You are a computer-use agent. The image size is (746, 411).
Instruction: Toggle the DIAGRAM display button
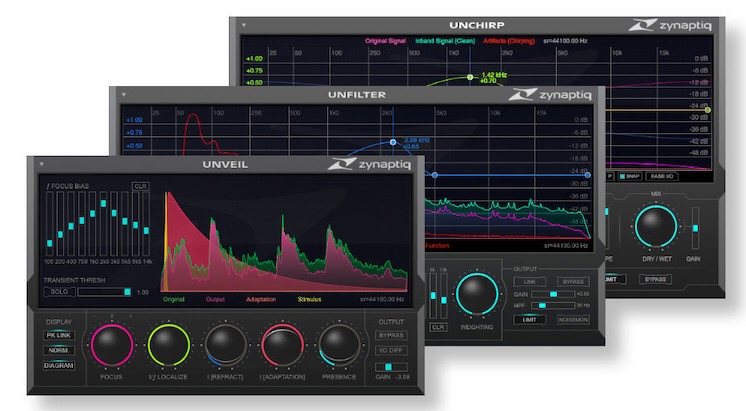[x=59, y=366]
